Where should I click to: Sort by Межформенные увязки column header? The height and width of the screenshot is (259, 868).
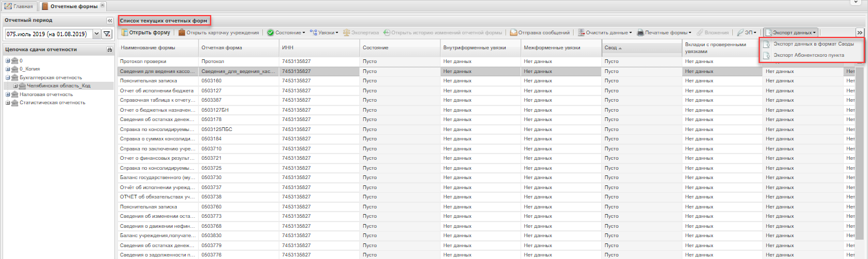(x=561, y=47)
